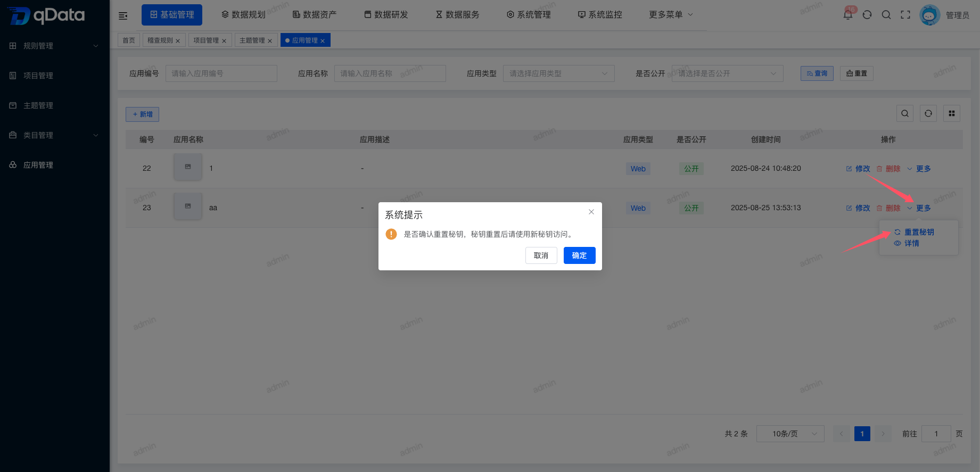This screenshot has height=472, width=980.
Task: Click app name aa
Action: 213,208
